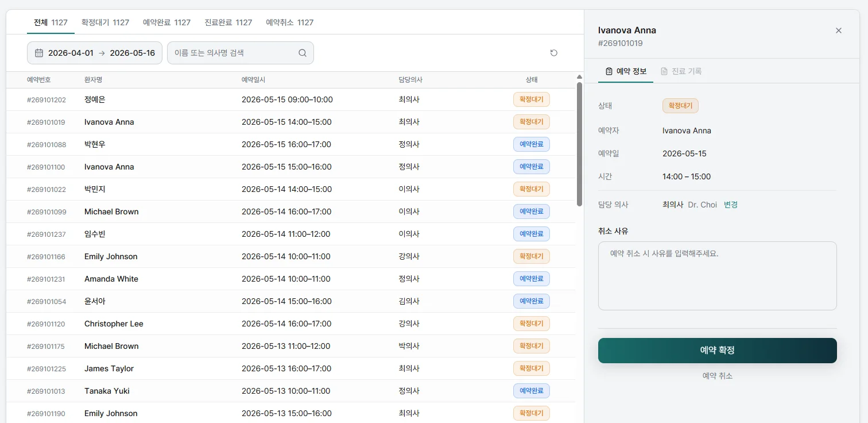This screenshot has width=868, height=423.
Task: Click the search magnifier icon
Action: (303, 53)
